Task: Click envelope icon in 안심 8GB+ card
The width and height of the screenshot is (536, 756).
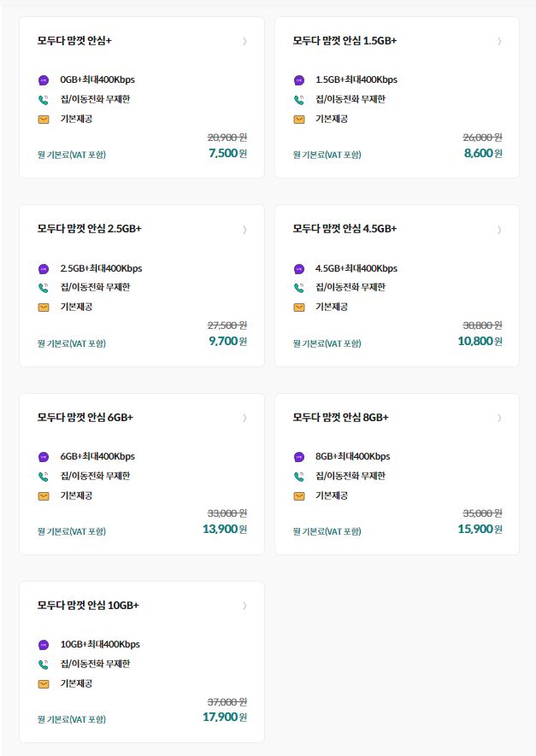Action: coord(299,495)
